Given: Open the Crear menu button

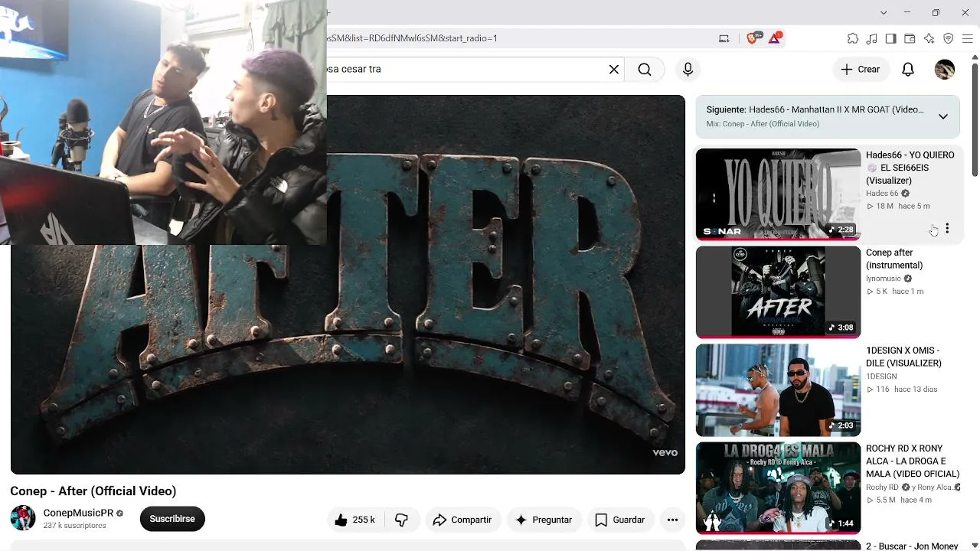Looking at the screenshot, I should (861, 70).
